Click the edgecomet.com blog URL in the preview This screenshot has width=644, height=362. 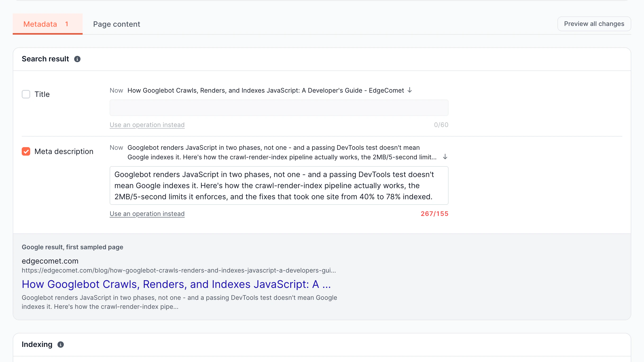(179, 270)
